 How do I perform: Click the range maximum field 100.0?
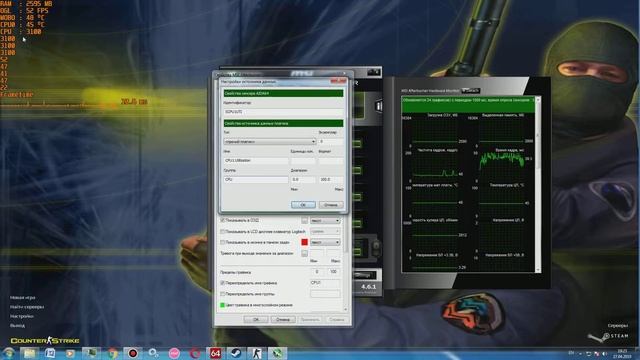tap(331, 180)
